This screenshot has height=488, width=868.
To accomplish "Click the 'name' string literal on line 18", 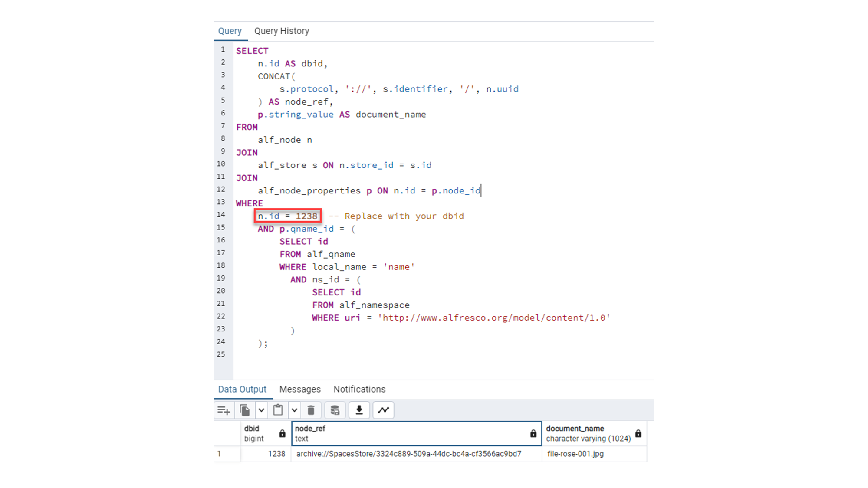I will pos(399,267).
